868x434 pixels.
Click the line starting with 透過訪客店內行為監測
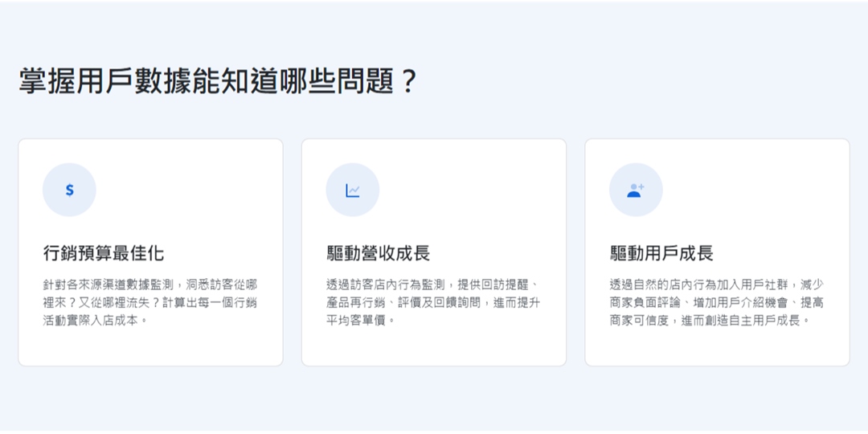[433, 285]
